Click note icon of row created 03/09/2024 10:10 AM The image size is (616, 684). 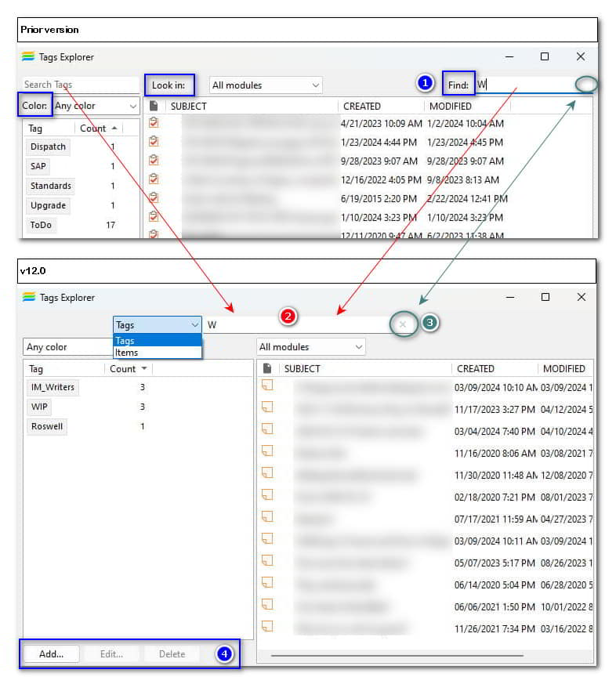(267, 385)
